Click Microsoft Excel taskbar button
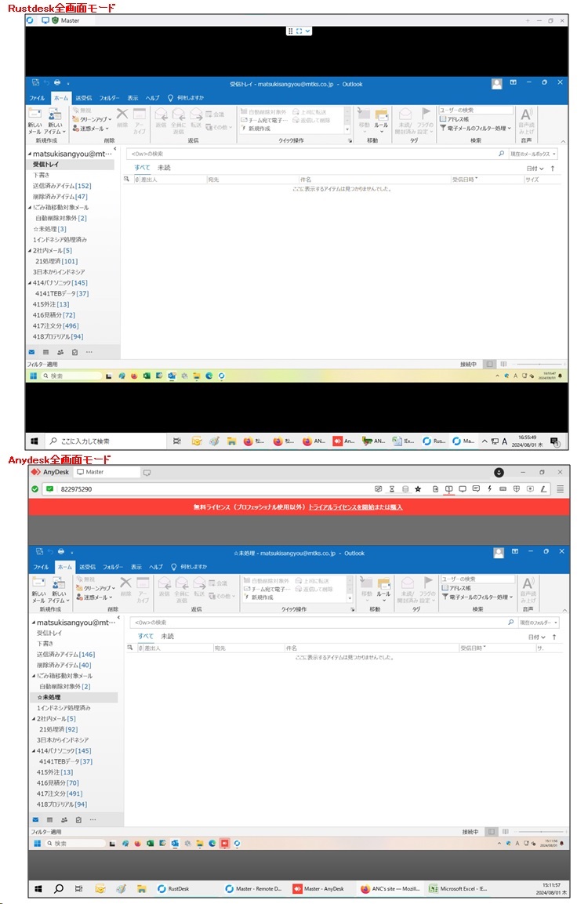The width and height of the screenshot is (588, 904). (458, 888)
